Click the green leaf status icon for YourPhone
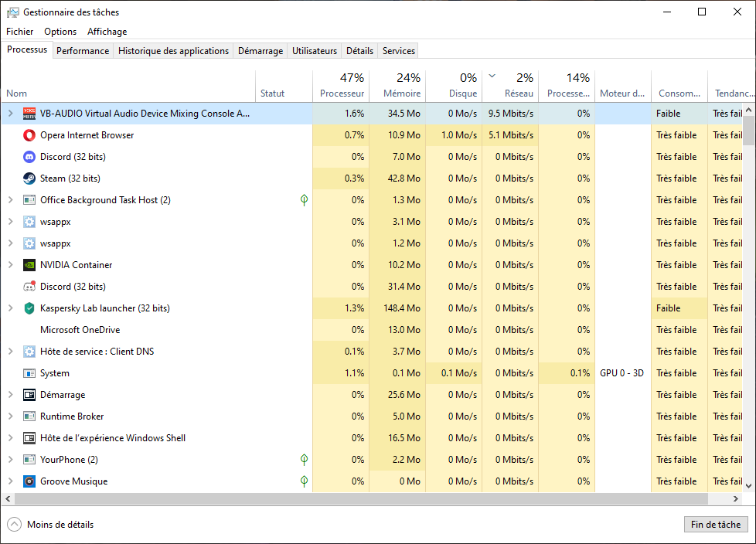The width and height of the screenshot is (756, 544). (305, 460)
